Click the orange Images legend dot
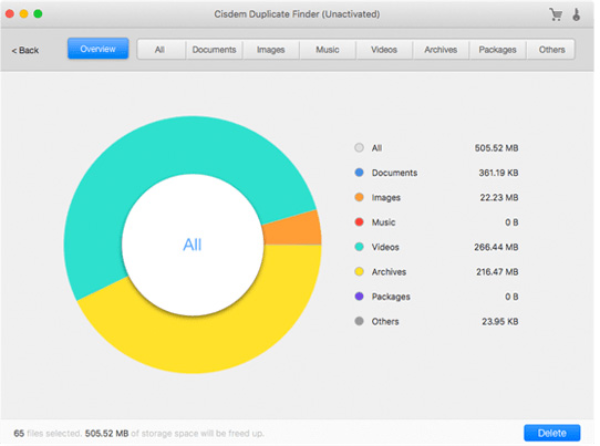The image size is (600, 446). click(358, 198)
